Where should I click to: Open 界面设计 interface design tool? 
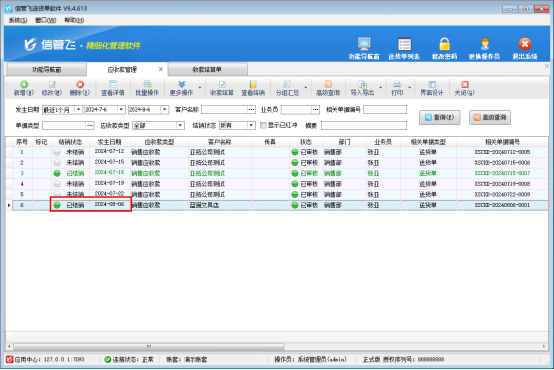(x=431, y=88)
